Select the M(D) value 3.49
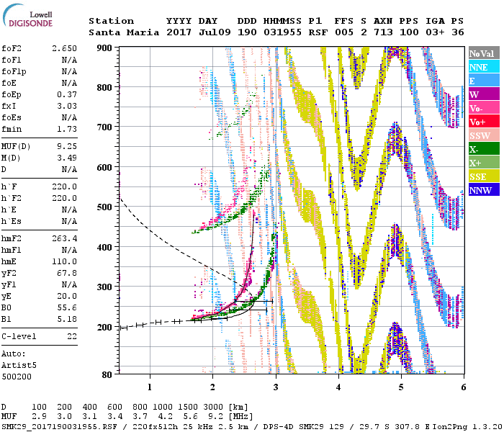The height and width of the screenshot is (432, 504). tap(67, 158)
